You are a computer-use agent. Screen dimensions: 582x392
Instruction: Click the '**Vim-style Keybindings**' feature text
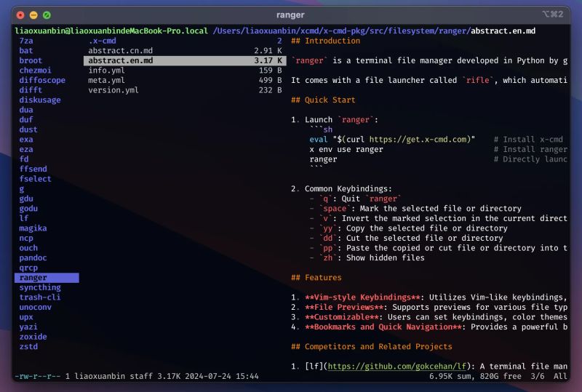pyautogui.click(x=362, y=297)
